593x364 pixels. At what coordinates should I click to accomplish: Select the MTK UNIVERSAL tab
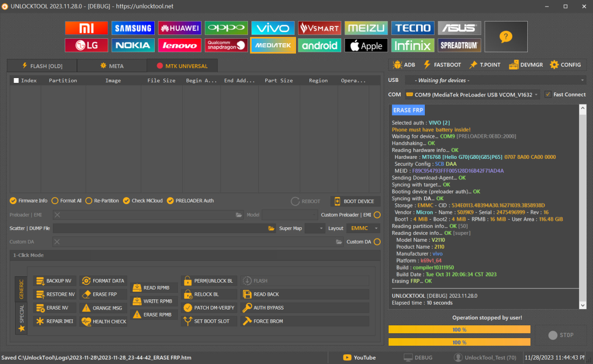point(182,66)
